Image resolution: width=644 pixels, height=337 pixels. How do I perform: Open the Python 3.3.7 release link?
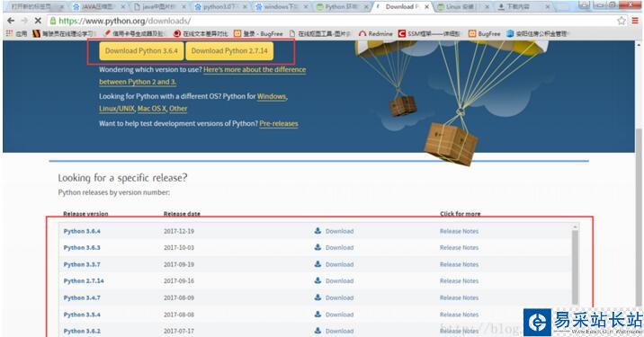pos(82,264)
